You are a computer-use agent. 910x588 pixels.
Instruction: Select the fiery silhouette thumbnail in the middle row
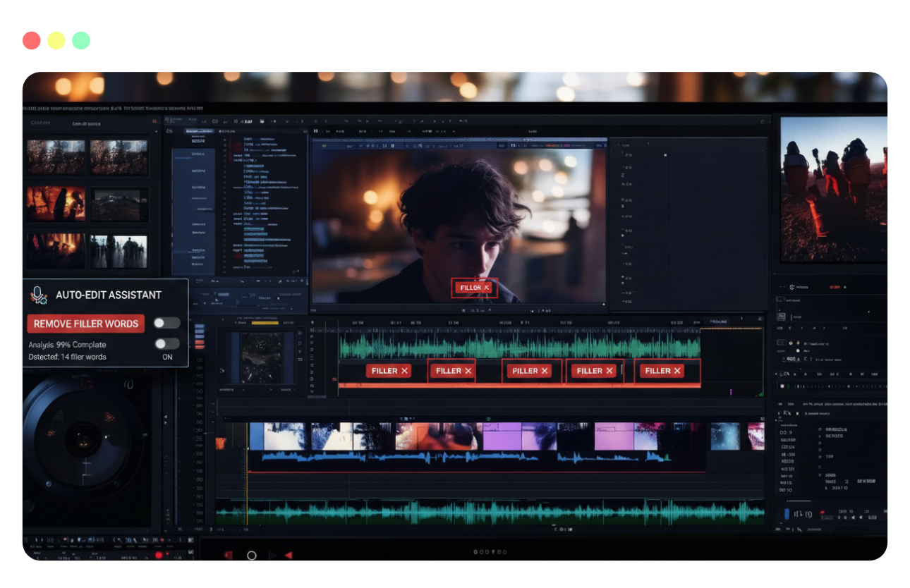(x=56, y=204)
